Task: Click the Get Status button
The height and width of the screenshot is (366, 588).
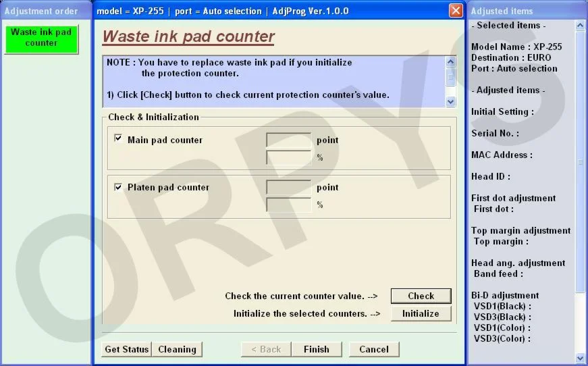Action: 126,349
